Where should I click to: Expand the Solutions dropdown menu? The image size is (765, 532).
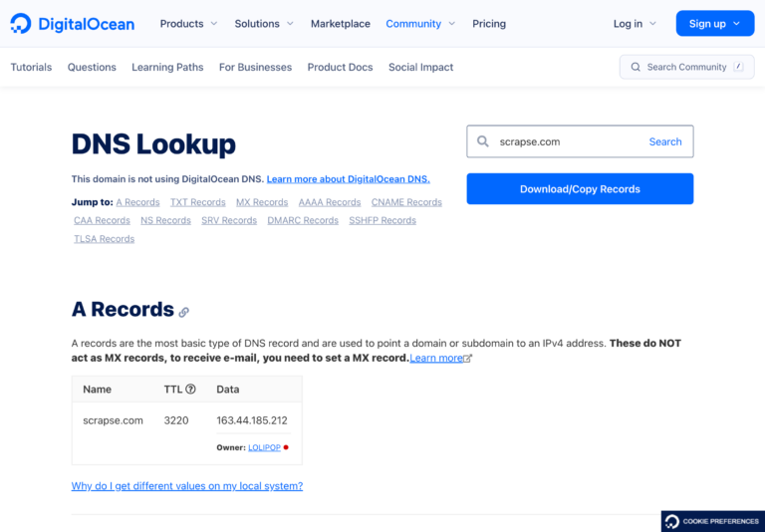coord(264,23)
